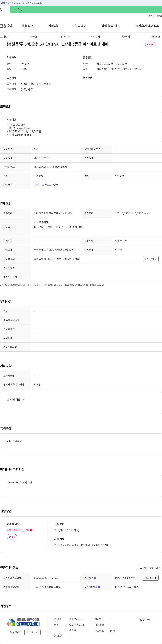Select the 인 (개인) tab at top
Image resolution: width=162 pixels, height=644 pixels.
pos(5,9)
